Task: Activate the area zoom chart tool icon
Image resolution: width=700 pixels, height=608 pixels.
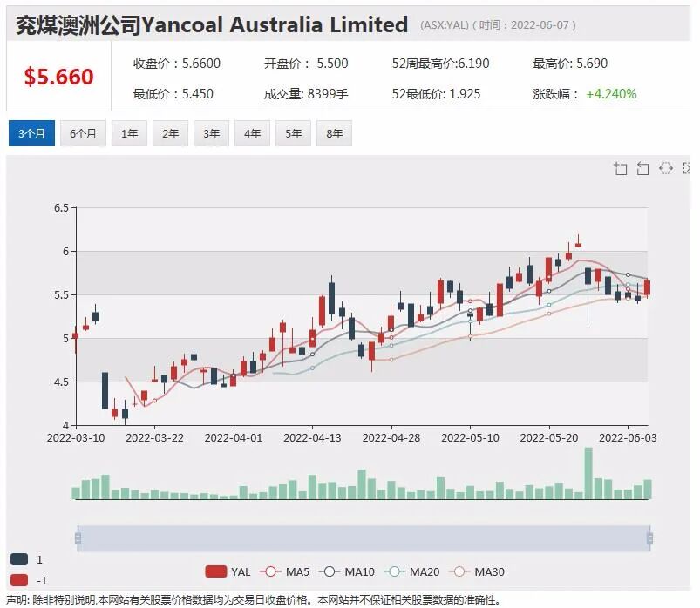Action: (621, 169)
